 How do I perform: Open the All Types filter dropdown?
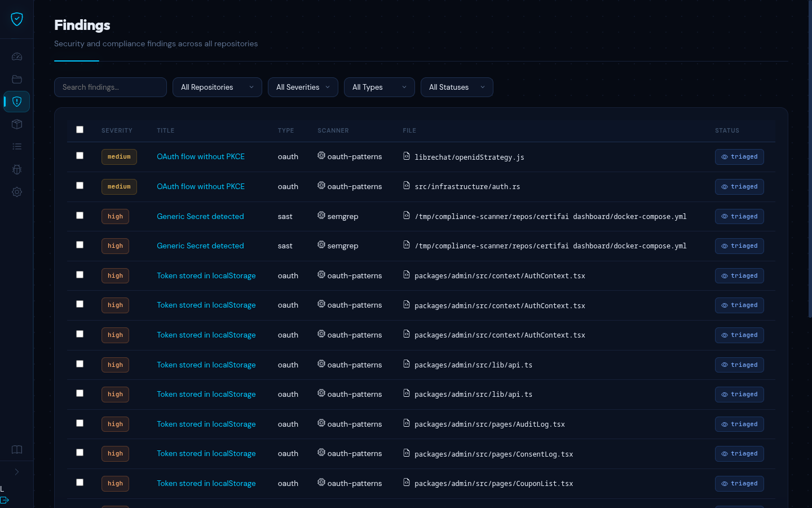(379, 87)
